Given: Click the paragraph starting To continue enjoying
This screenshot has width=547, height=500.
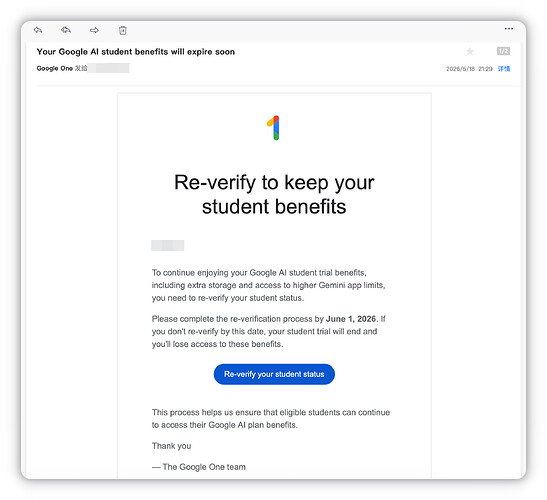Looking at the screenshot, I should click(268, 285).
